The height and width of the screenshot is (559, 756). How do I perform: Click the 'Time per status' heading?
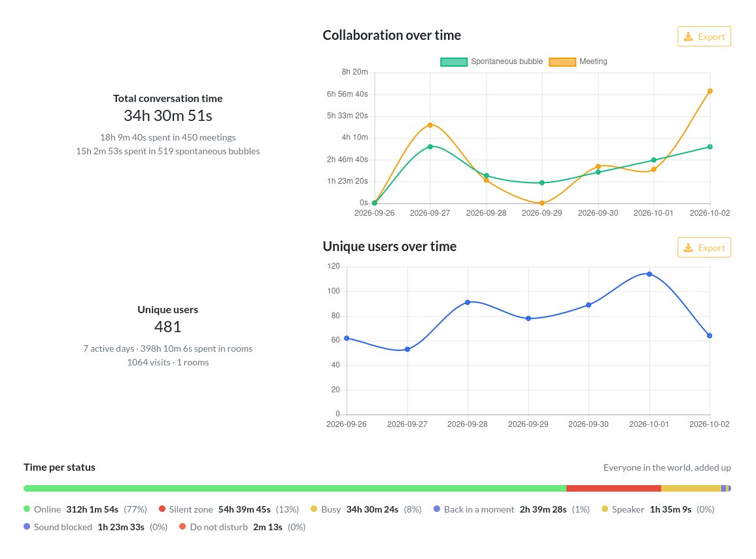coord(60,467)
